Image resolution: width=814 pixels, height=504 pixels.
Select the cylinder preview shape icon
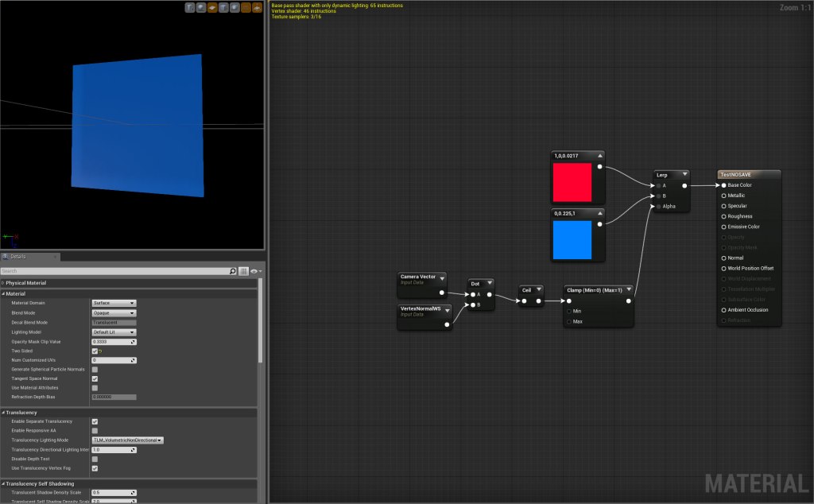tap(191, 7)
